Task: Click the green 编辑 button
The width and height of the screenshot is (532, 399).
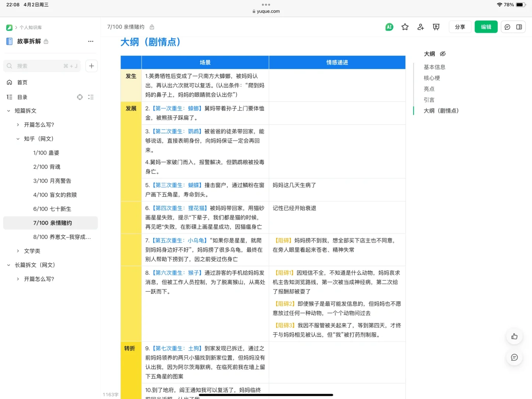Action: point(486,27)
